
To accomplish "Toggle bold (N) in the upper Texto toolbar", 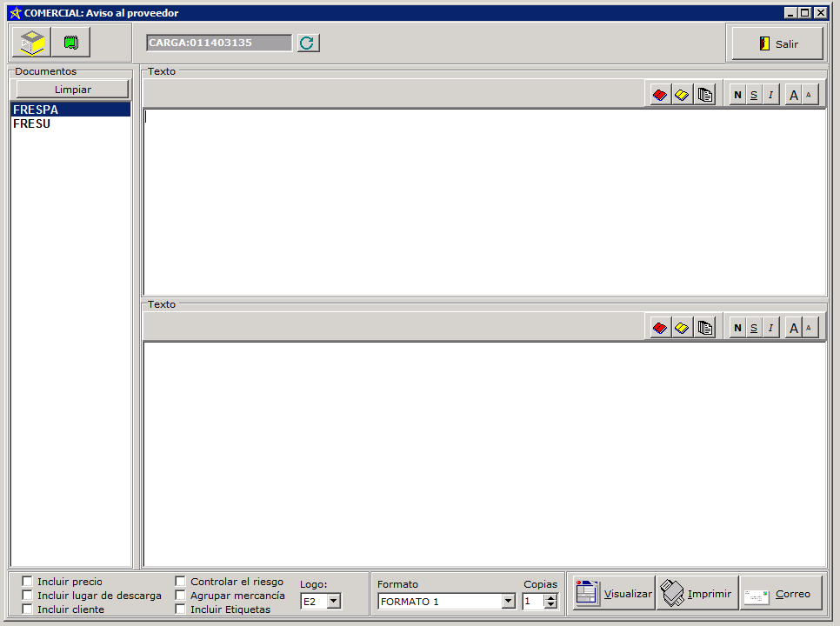I will [738, 95].
